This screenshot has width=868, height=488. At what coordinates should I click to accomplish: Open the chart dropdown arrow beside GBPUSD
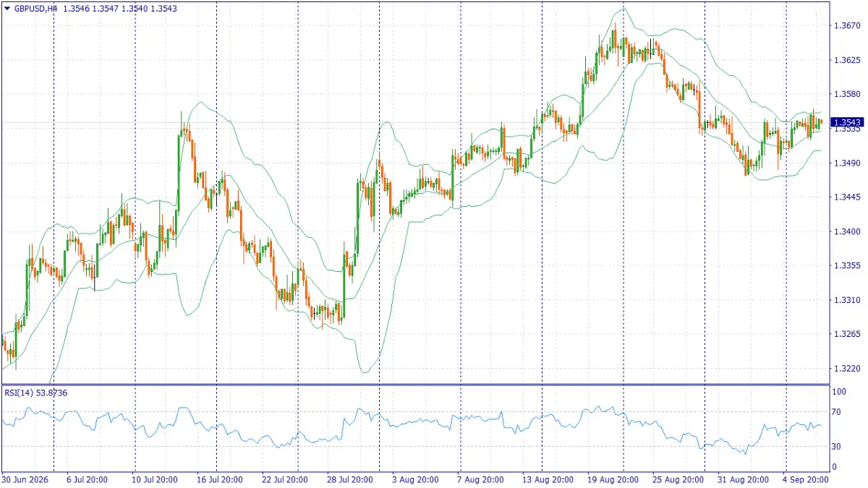click(x=7, y=9)
